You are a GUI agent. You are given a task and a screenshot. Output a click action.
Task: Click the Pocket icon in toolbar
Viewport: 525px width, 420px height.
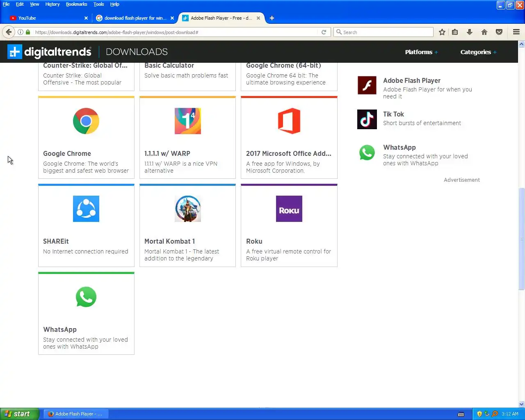(x=499, y=32)
